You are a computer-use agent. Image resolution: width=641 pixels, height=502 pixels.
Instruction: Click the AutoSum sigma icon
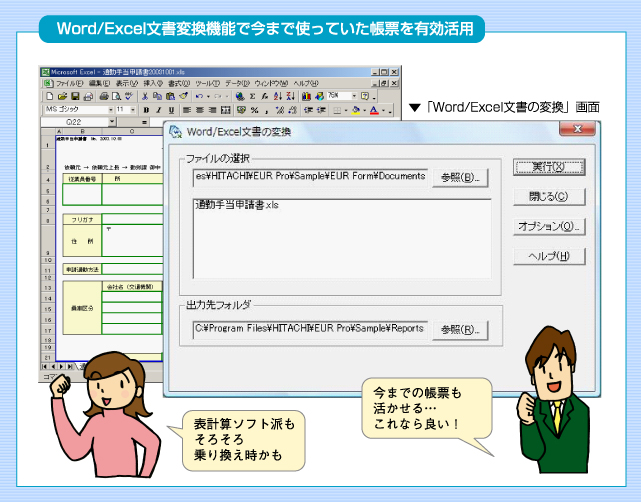253,96
